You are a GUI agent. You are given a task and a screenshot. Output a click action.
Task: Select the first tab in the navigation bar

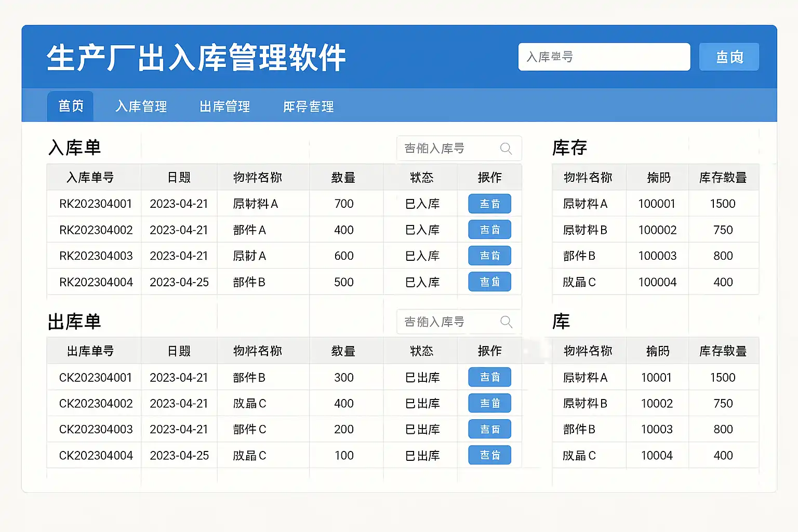[x=71, y=106]
